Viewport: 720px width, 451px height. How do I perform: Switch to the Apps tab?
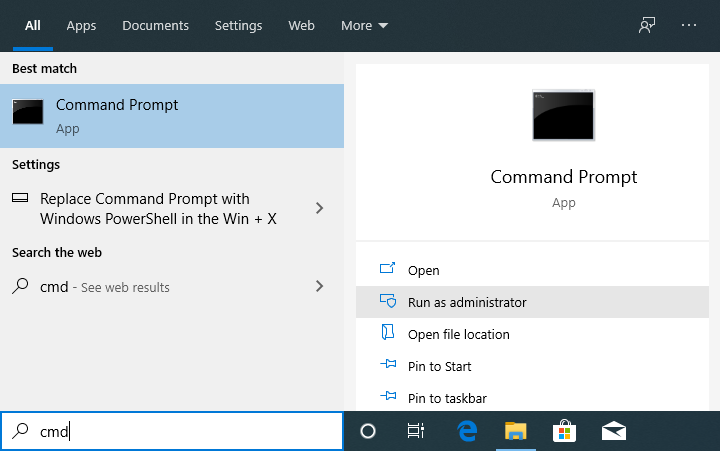pos(81,25)
